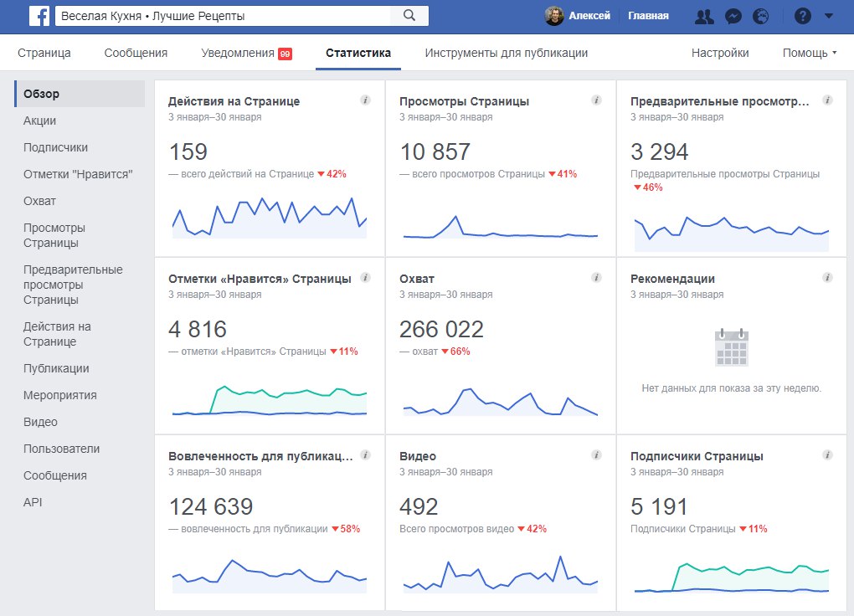Select Публикации in the sidebar
The width and height of the screenshot is (854, 616).
56,368
